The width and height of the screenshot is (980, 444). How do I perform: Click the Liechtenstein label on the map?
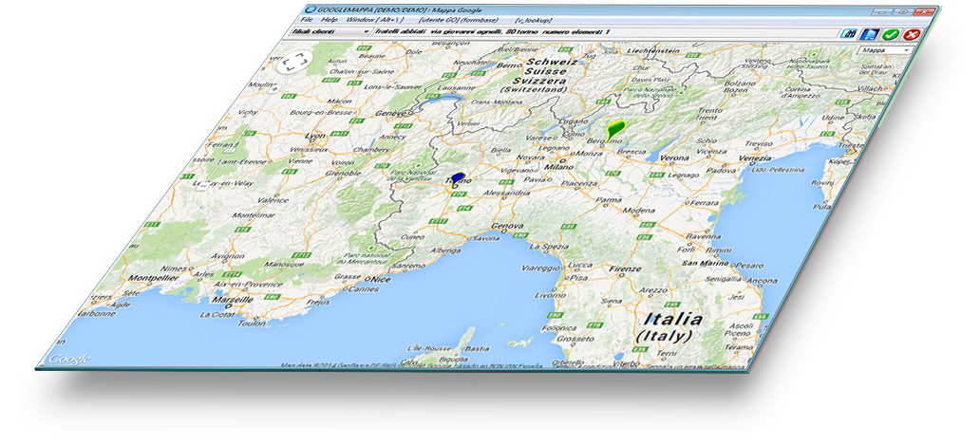coord(655,49)
